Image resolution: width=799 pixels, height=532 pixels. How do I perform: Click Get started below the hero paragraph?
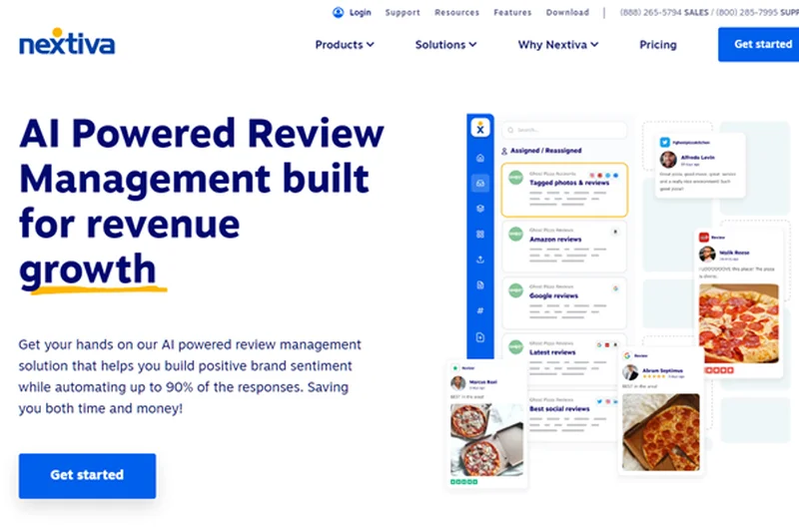[87, 475]
